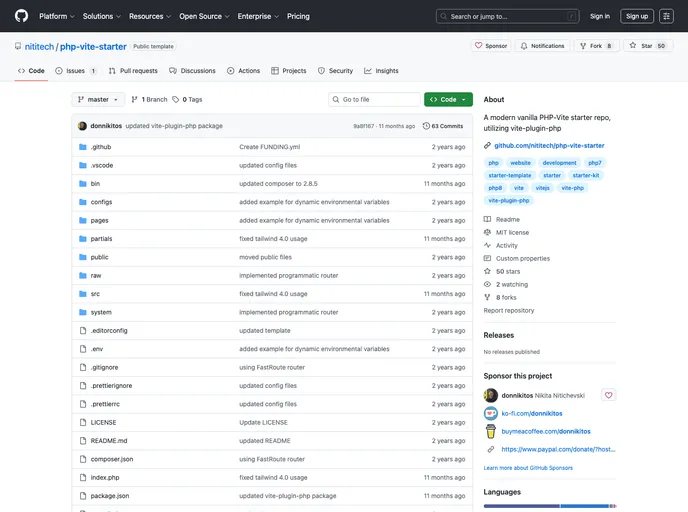Open the partials folder
This screenshot has width=688, height=512.
pyautogui.click(x=101, y=239)
